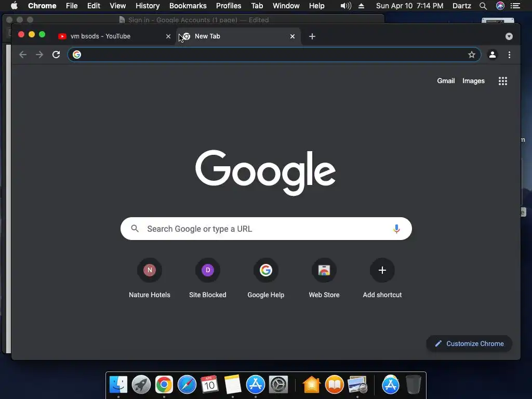Open Safari from the Dock
Viewport: 532px width, 399px height.
coord(187,384)
